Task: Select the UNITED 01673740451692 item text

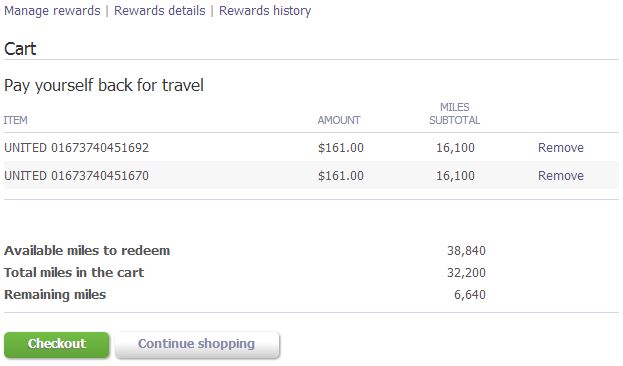Action: coord(76,147)
